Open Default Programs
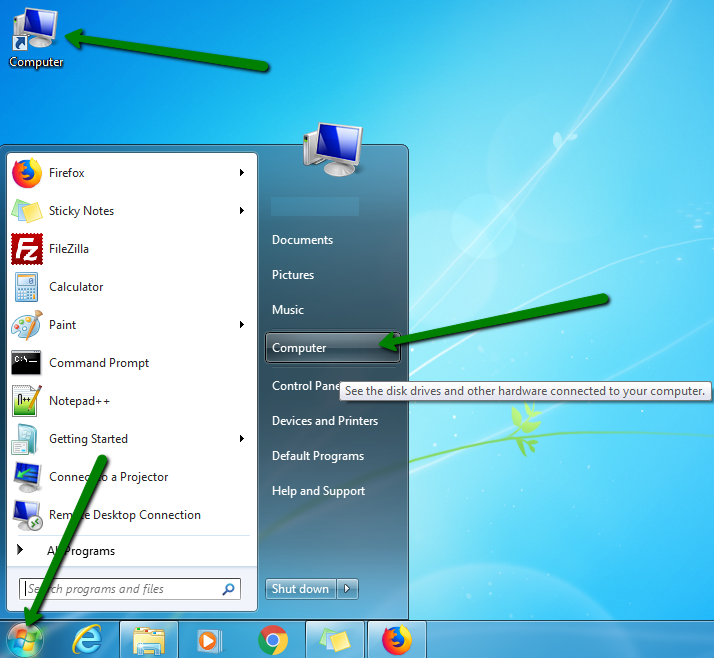 point(318,456)
